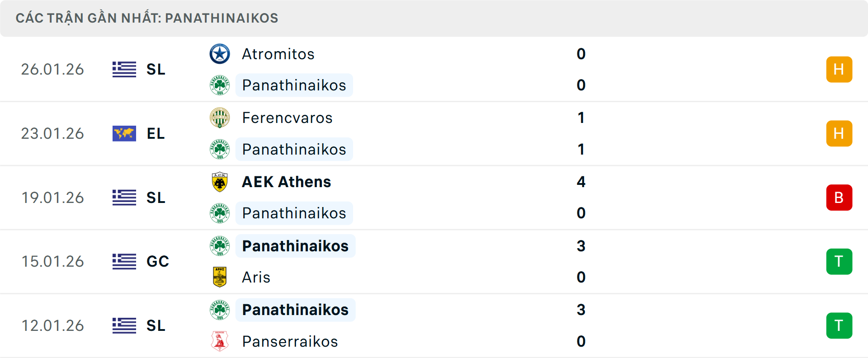Click the Atromitos club crest icon

click(x=220, y=53)
